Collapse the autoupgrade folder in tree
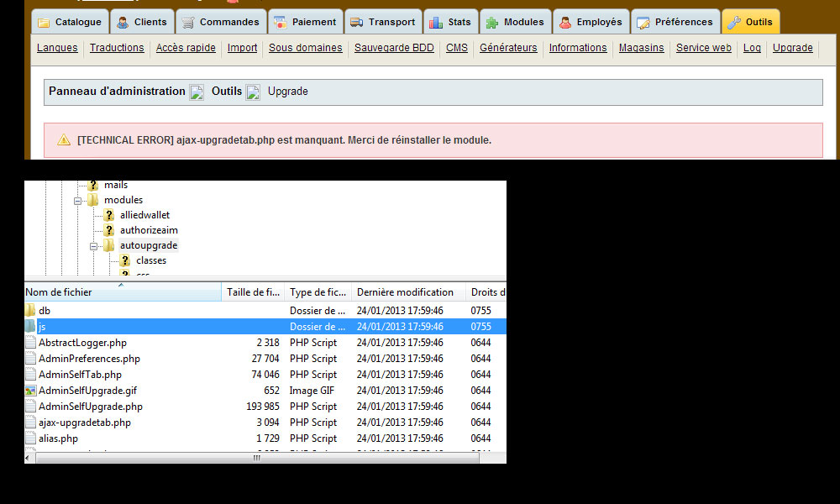840x504 pixels. tap(94, 246)
